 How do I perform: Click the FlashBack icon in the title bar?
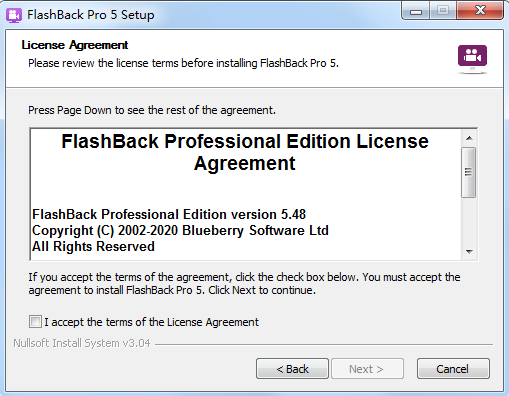pyautogui.click(x=14, y=15)
